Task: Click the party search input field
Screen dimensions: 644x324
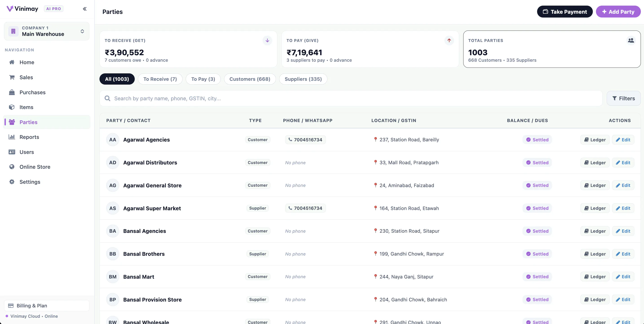Action: [x=351, y=99]
